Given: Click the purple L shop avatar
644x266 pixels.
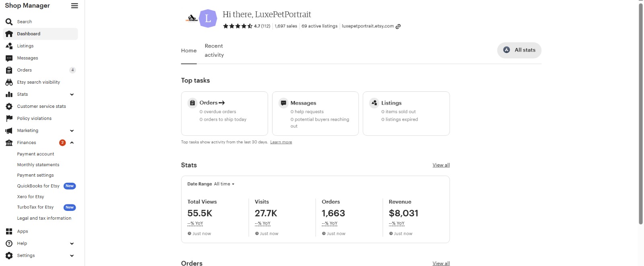Looking at the screenshot, I should pos(208,18).
